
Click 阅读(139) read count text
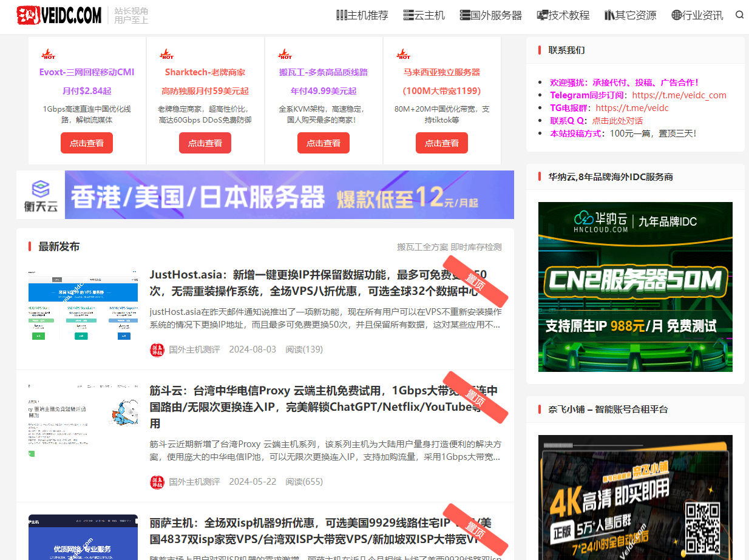304,349
